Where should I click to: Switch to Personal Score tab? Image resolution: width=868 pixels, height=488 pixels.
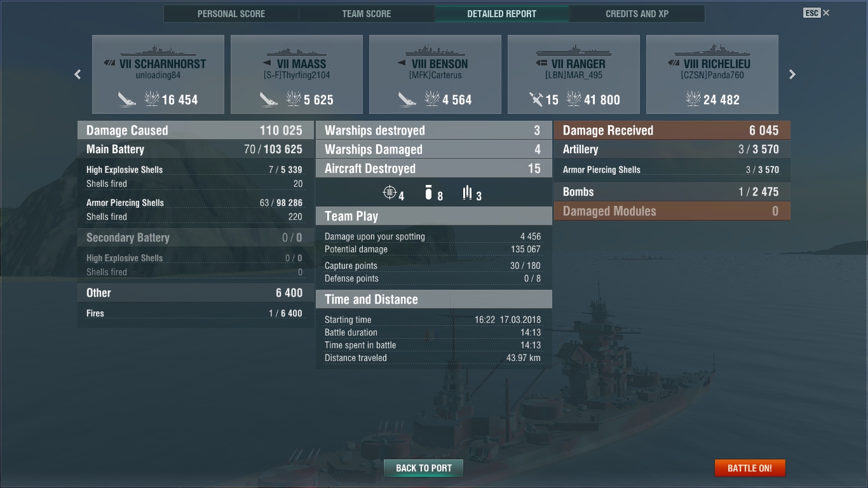point(231,13)
